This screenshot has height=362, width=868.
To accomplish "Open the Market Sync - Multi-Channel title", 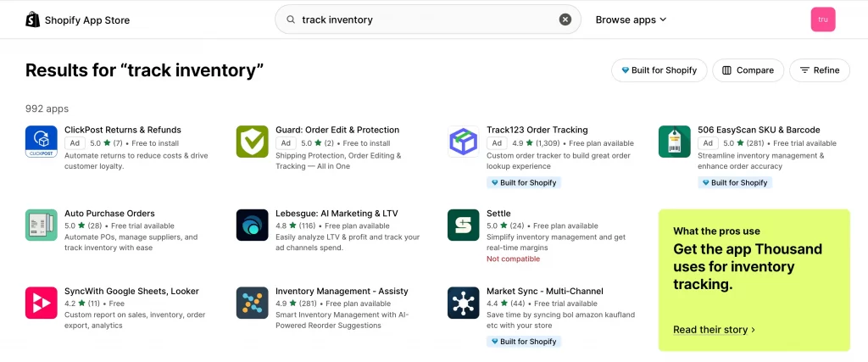I will coord(545,291).
